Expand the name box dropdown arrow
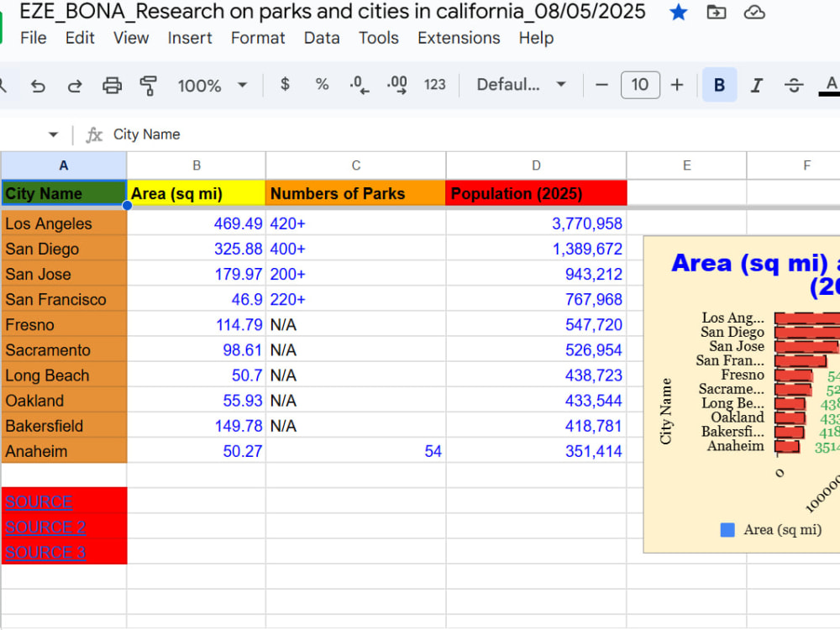 point(53,134)
